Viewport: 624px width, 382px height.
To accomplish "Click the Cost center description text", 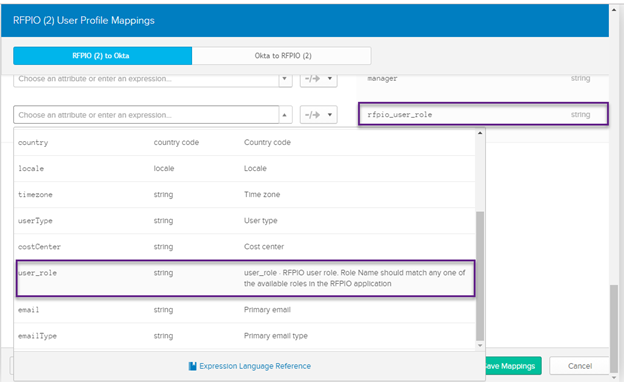I will point(264,247).
